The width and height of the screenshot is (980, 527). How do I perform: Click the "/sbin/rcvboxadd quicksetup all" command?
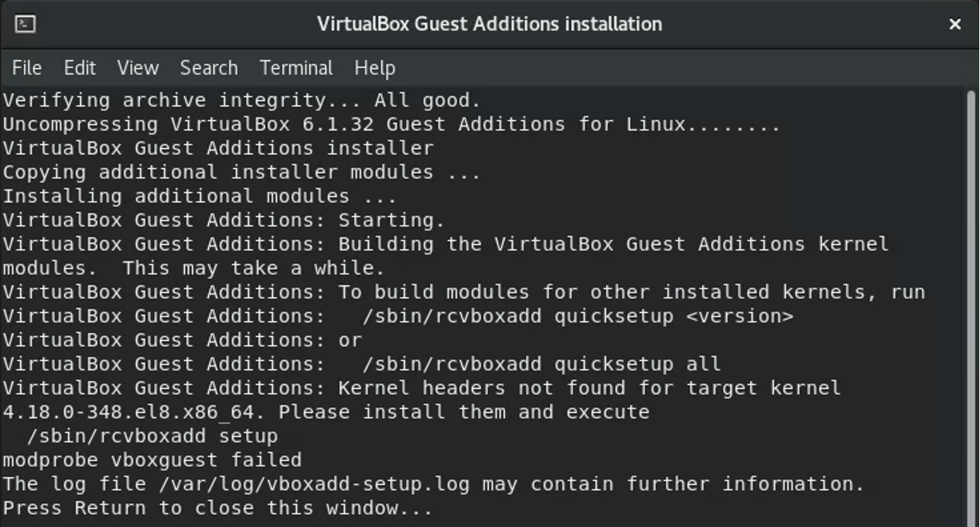coord(541,364)
